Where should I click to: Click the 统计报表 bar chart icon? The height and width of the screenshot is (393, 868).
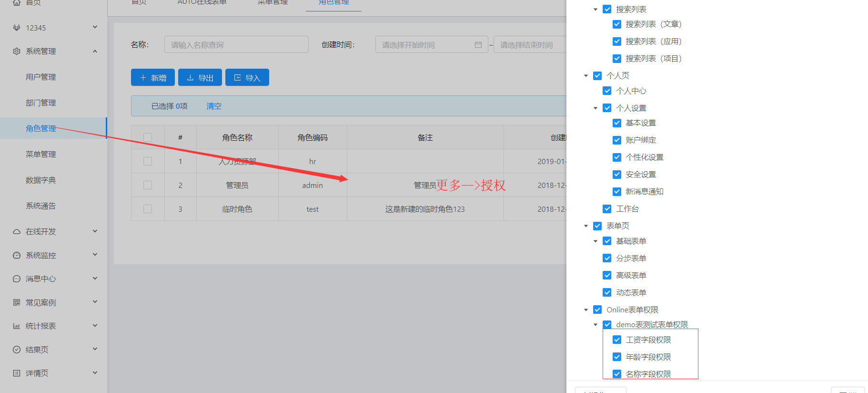[17, 326]
